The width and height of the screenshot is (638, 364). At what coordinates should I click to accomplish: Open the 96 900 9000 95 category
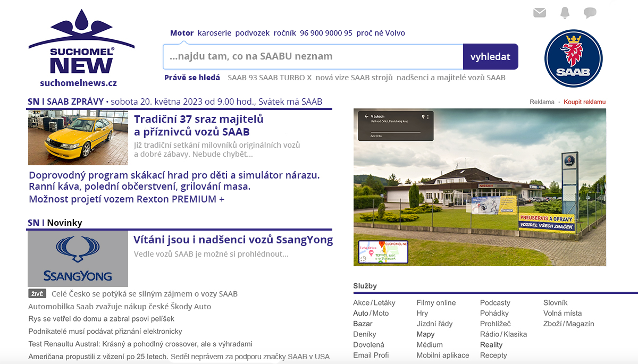pos(326,33)
